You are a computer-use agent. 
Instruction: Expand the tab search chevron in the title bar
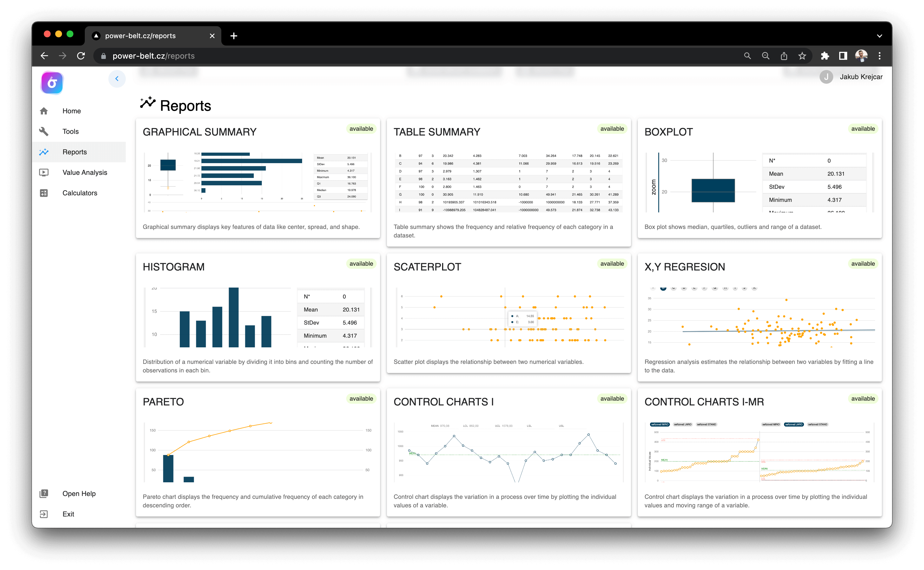click(880, 36)
